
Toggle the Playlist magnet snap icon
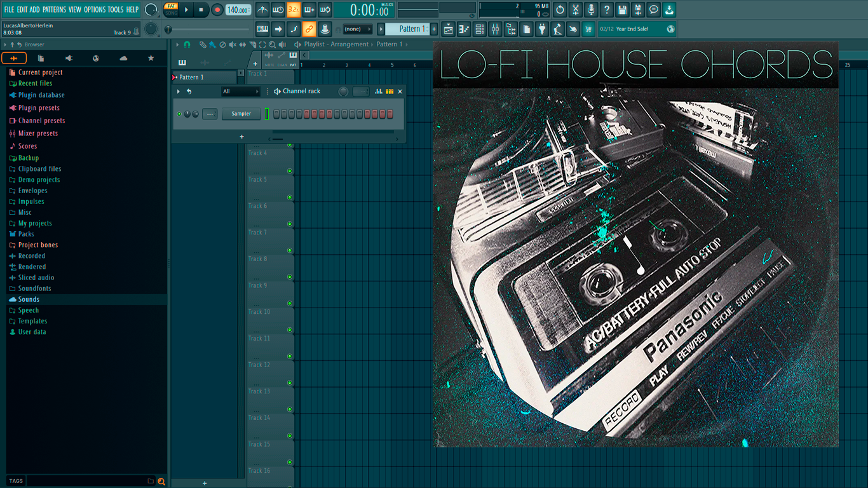coord(187,44)
